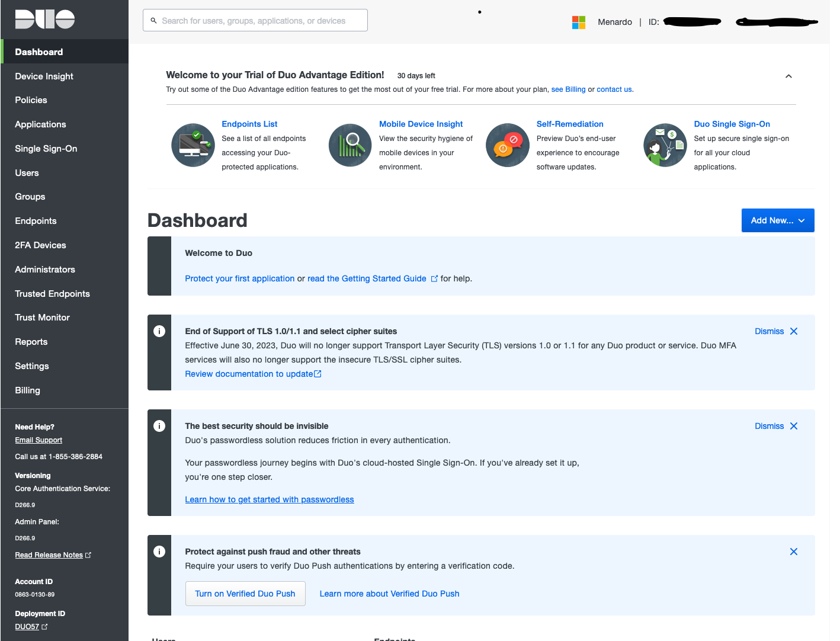Viewport: 840px width, 641px height.
Task: Click the info icon beside push fraud notice
Action: [x=159, y=552]
